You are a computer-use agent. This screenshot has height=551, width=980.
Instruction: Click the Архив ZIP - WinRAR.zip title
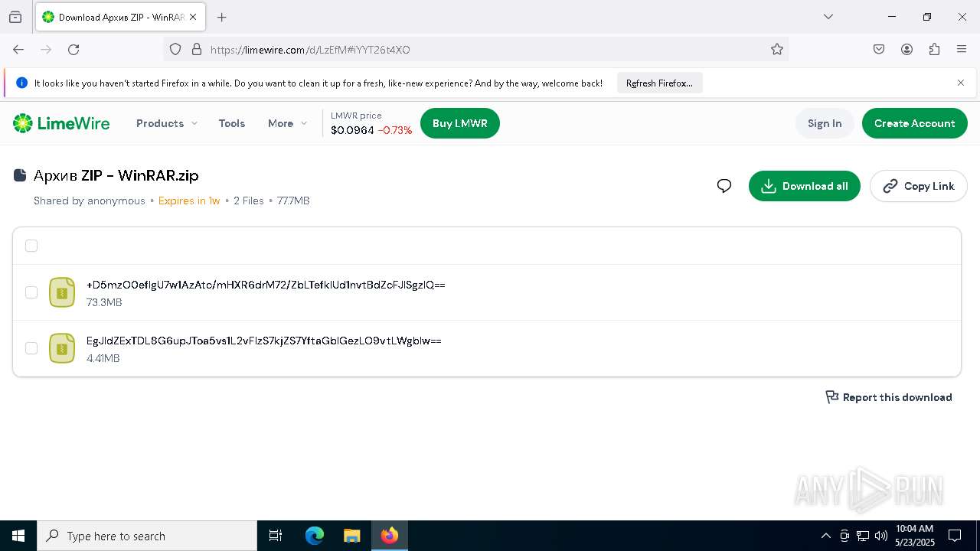[116, 175]
